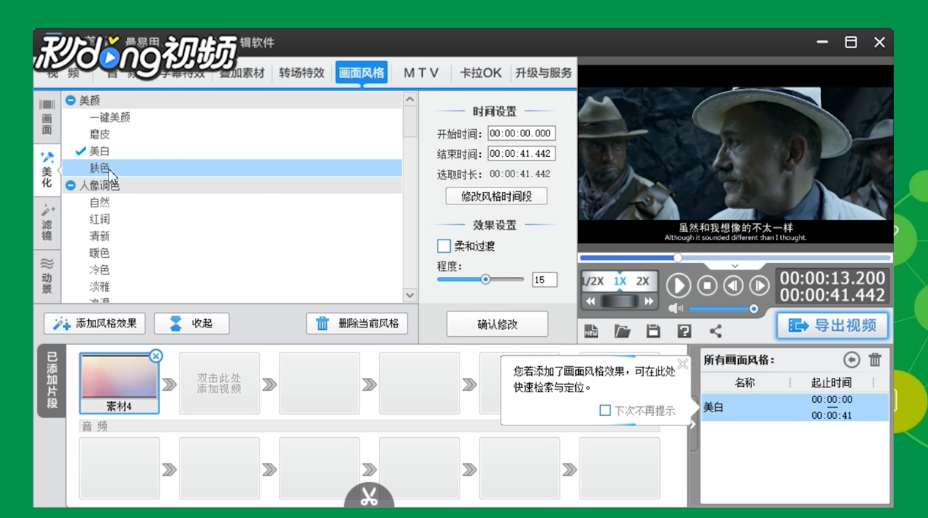Click 添加风格效果 button

coord(95,323)
